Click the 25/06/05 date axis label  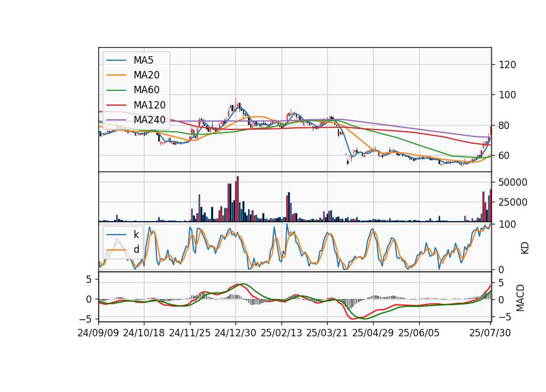tap(419, 333)
